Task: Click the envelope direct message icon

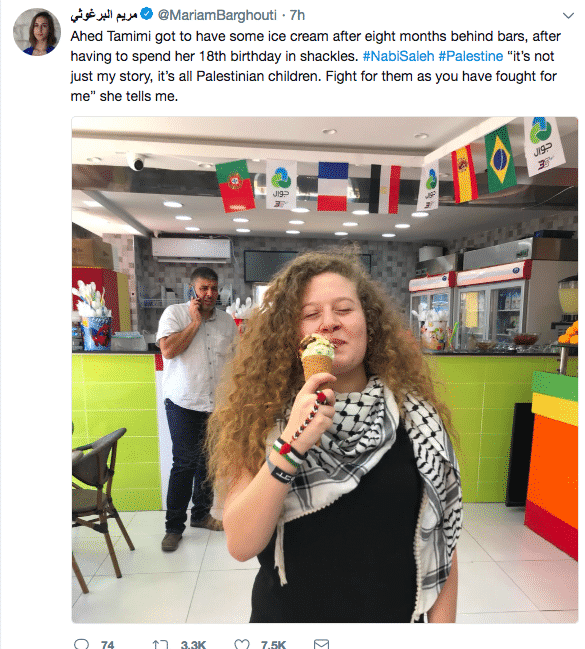Action: [321, 644]
